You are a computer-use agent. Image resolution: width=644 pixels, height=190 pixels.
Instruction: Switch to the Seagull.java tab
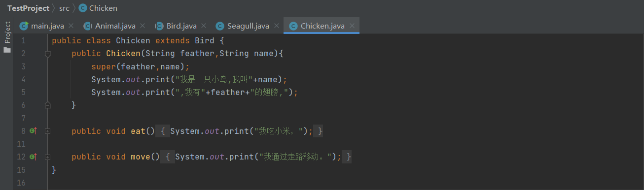[x=248, y=26]
